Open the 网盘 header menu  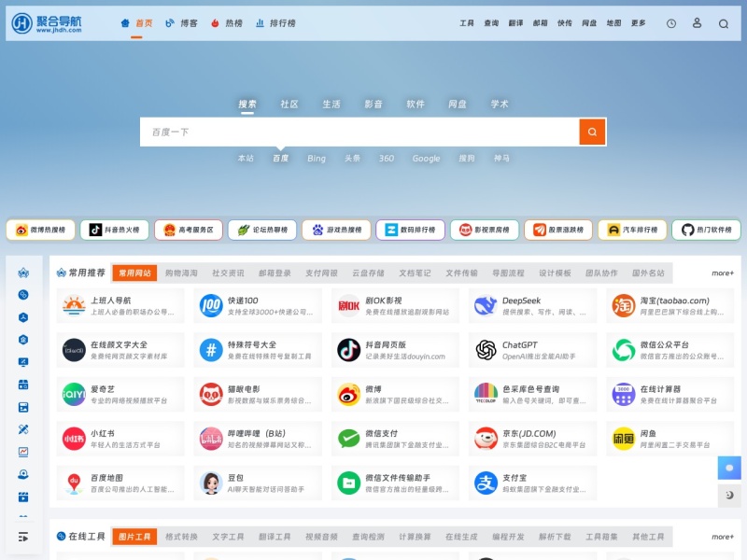(x=589, y=22)
